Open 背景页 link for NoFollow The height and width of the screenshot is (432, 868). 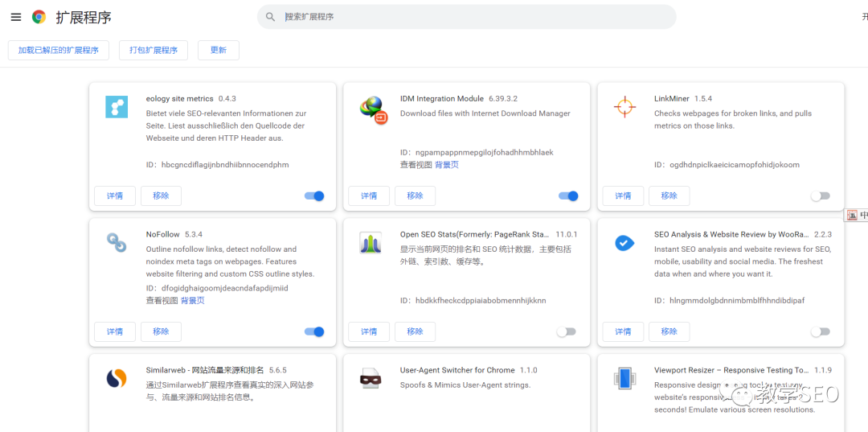[x=193, y=300]
